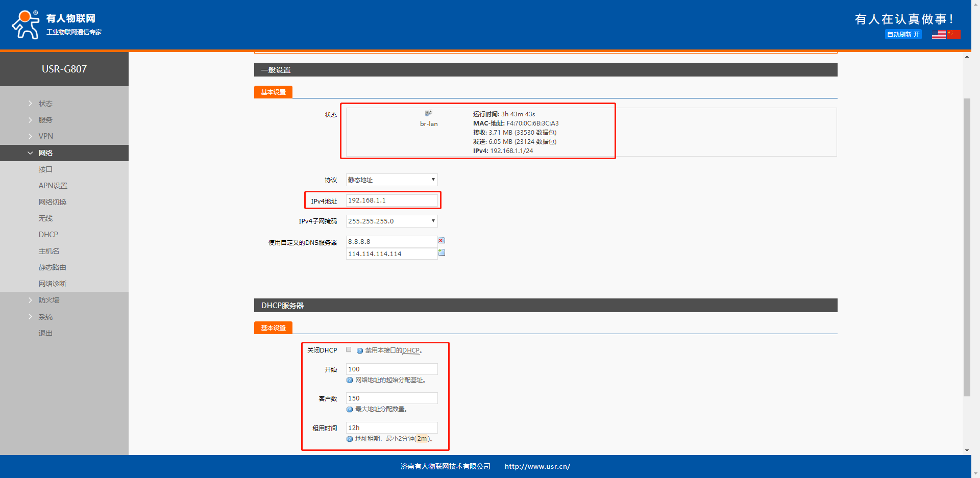Click the br-lan interface status icon

point(429,113)
